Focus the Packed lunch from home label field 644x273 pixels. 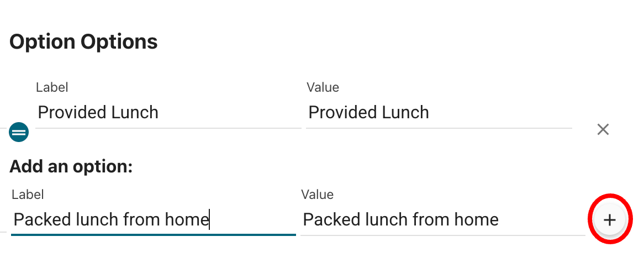pos(153,220)
